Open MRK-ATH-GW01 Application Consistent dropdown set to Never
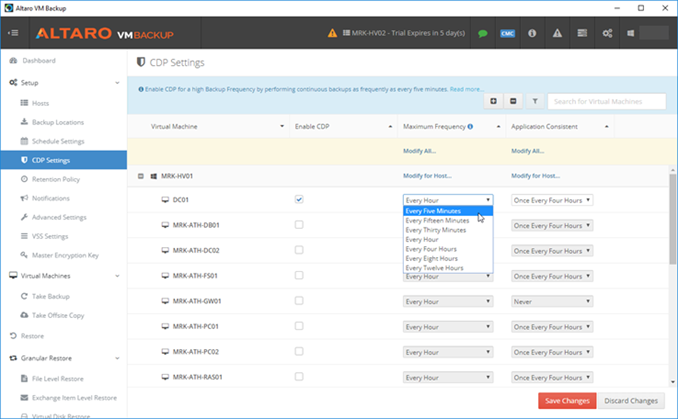The image size is (678, 419). click(x=552, y=301)
